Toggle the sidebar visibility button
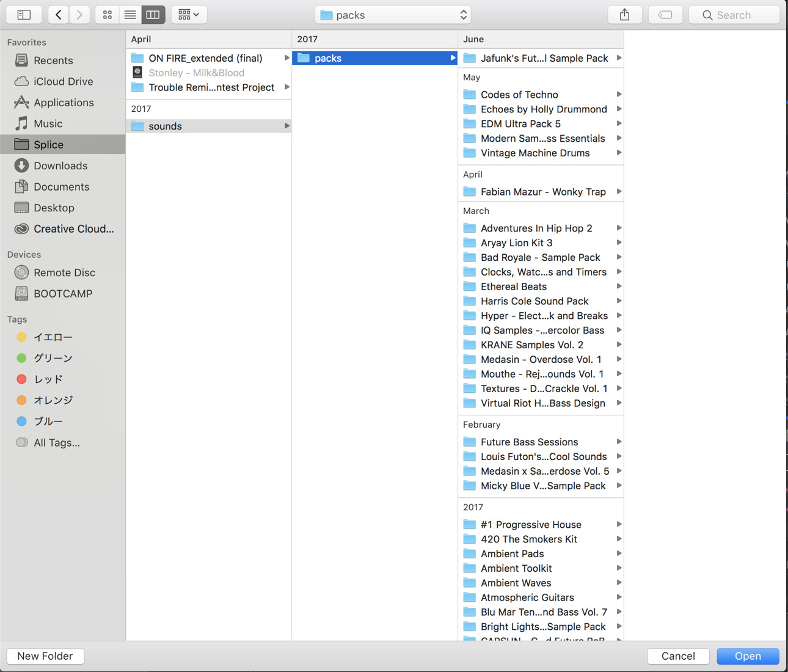This screenshot has height=672, width=788. click(x=24, y=15)
